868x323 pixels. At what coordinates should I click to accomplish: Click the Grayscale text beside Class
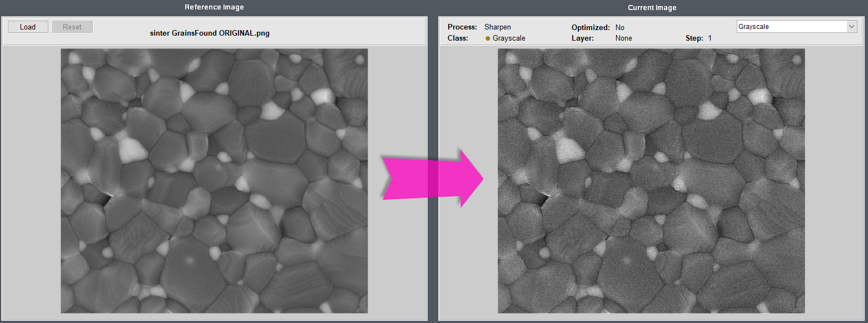point(509,38)
